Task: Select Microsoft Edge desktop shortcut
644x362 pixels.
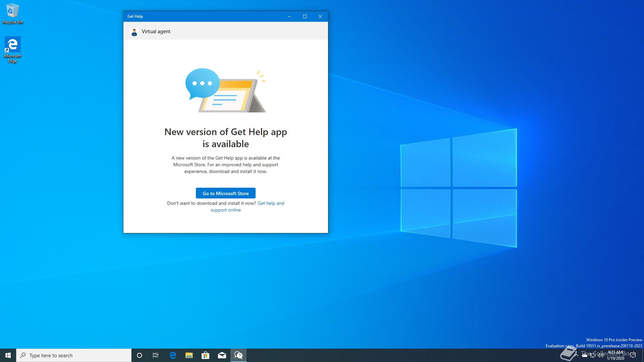Action: coord(13,50)
